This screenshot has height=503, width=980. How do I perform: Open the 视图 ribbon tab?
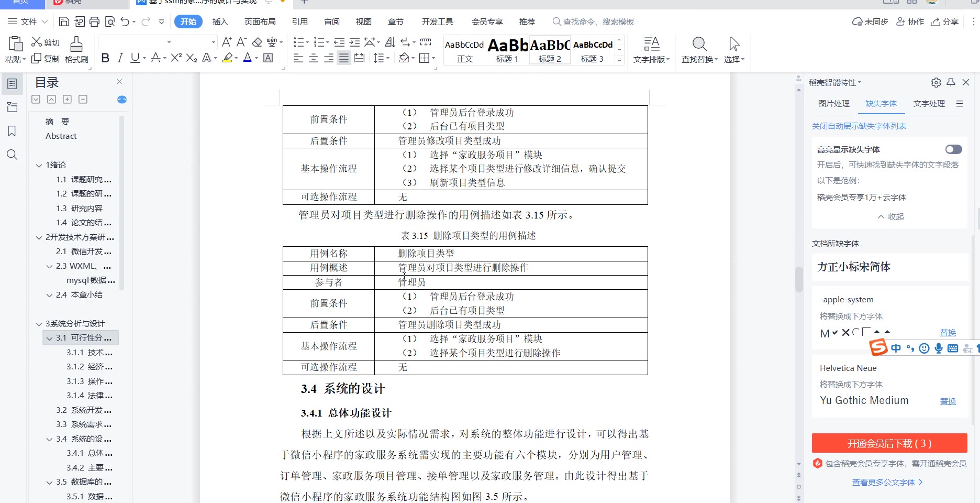364,21
